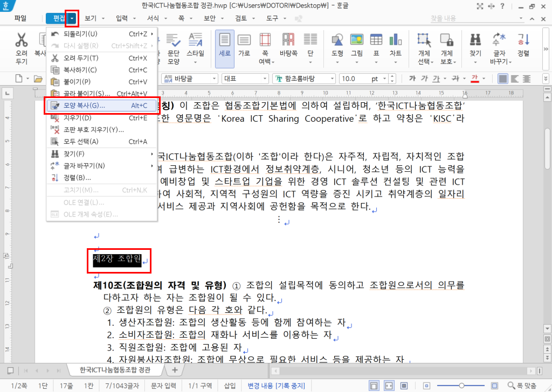Apply italic 가 formatting
The height and width of the screenshot is (392, 552).
coord(425,79)
